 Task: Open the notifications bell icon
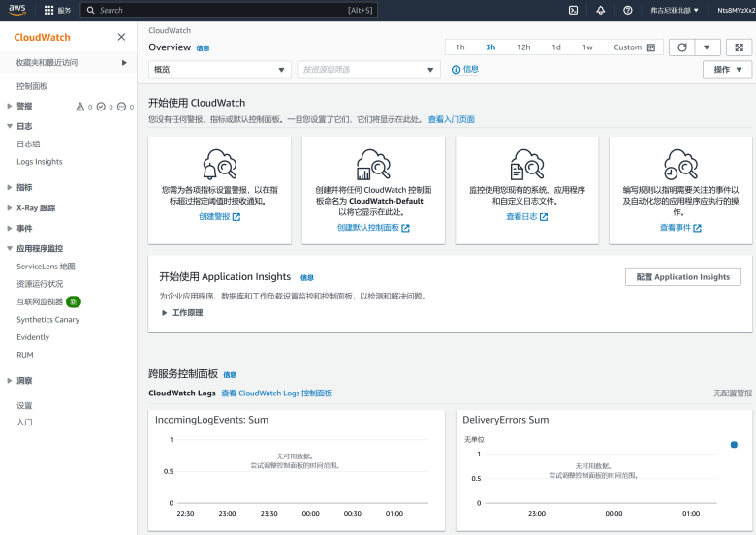[600, 10]
